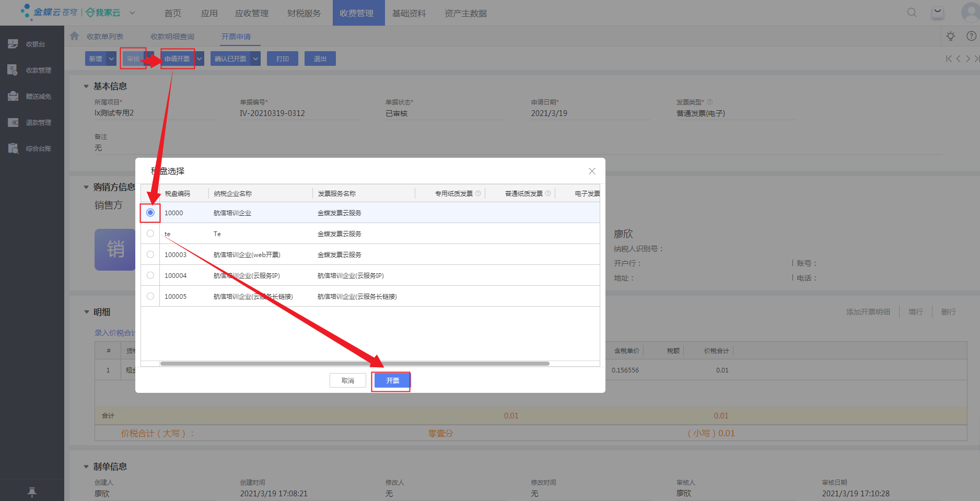Select tax disk 100003 radio button
Viewport: 980px width, 501px height.
(150, 254)
